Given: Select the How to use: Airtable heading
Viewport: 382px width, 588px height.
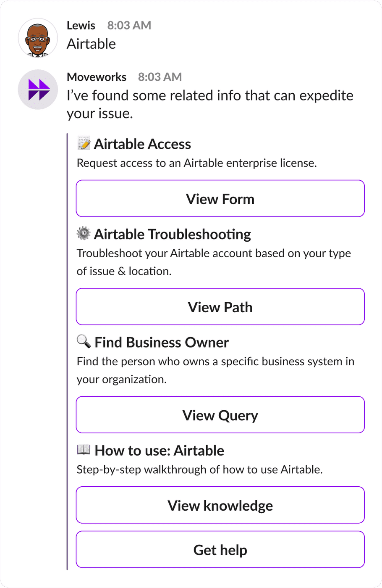Looking at the screenshot, I should click(x=160, y=451).
